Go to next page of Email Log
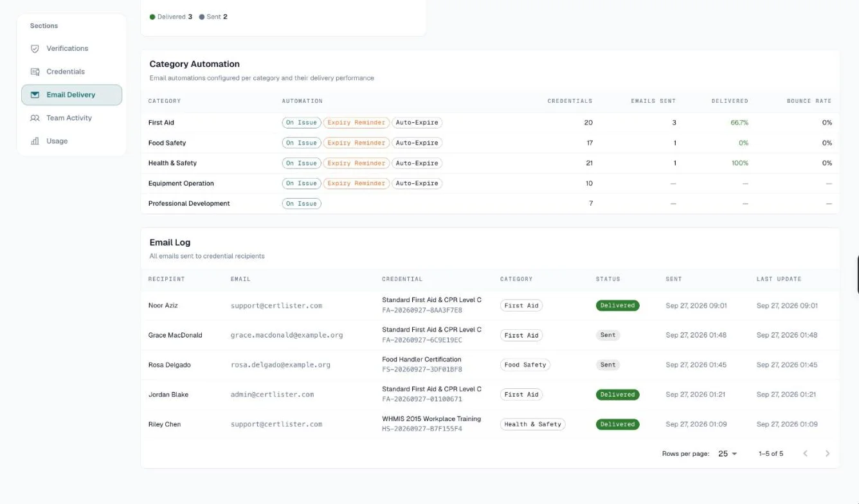The width and height of the screenshot is (859, 504). tap(827, 454)
